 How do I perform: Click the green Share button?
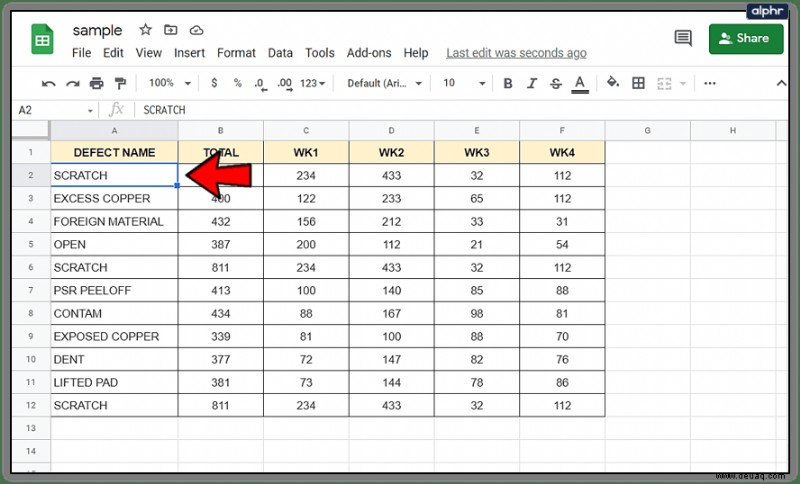(x=746, y=38)
